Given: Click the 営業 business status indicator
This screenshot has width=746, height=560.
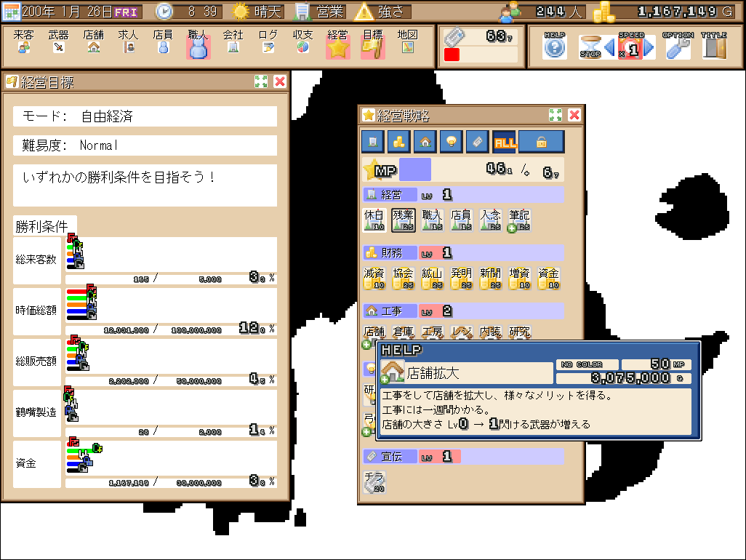Looking at the screenshot, I should coord(320,12).
